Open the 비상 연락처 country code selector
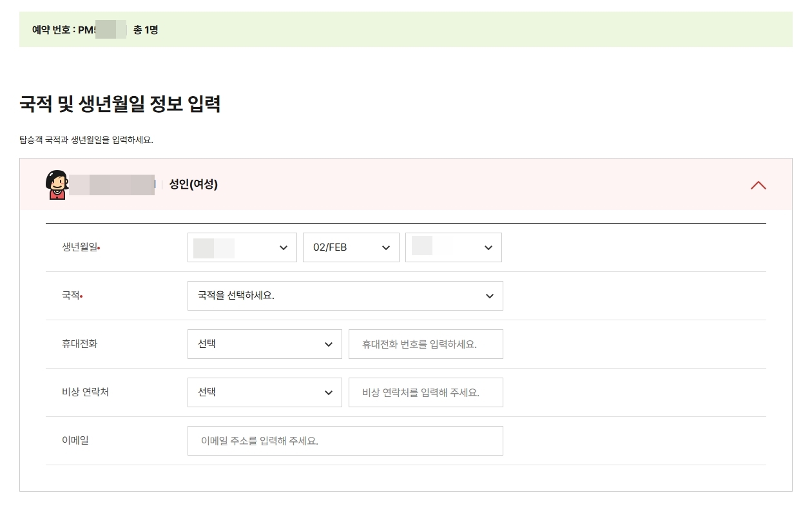Viewport: 812px width, 511px height. coord(264,392)
